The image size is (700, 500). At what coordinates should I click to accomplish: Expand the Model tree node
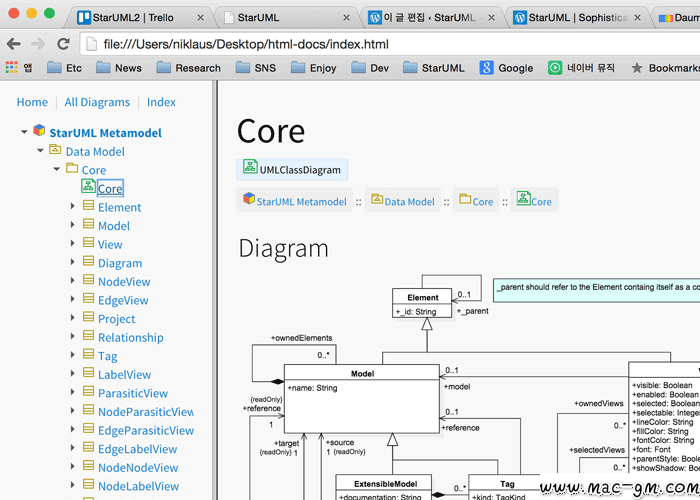coord(72,225)
